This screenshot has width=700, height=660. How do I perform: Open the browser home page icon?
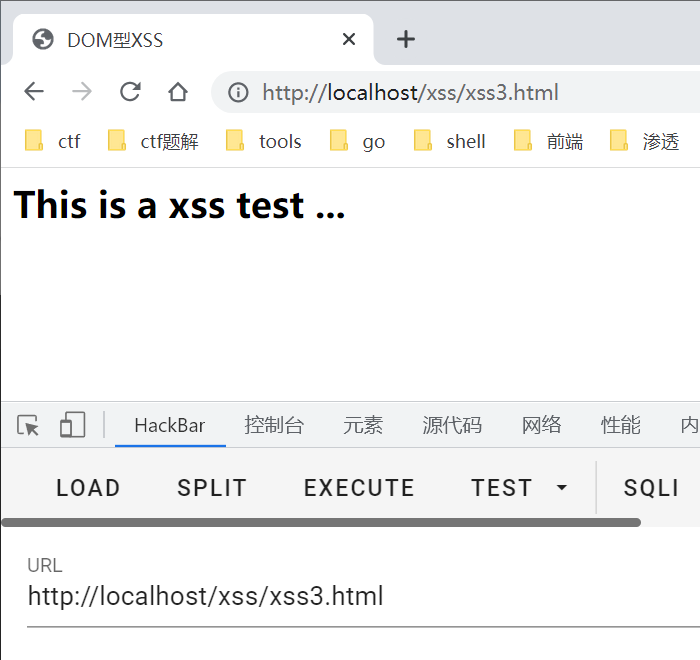[178, 92]
